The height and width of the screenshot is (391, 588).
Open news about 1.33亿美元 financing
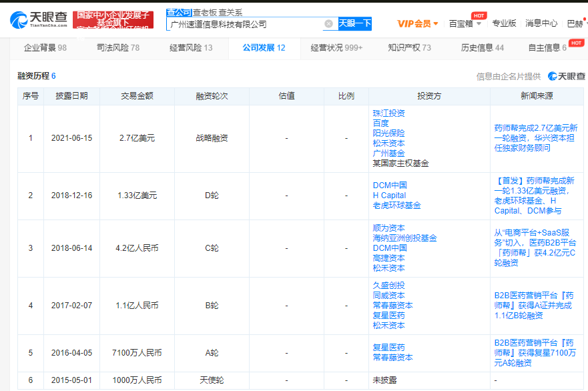pos(534,195)
